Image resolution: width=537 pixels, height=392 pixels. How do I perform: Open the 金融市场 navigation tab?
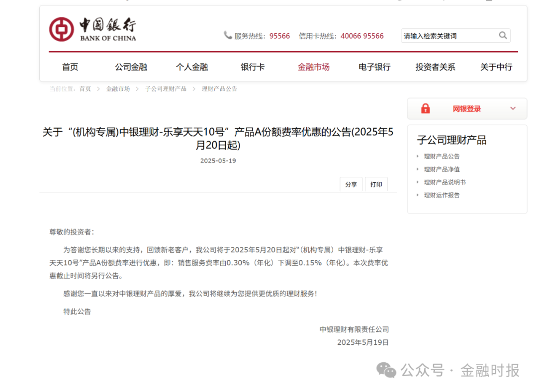313,67
